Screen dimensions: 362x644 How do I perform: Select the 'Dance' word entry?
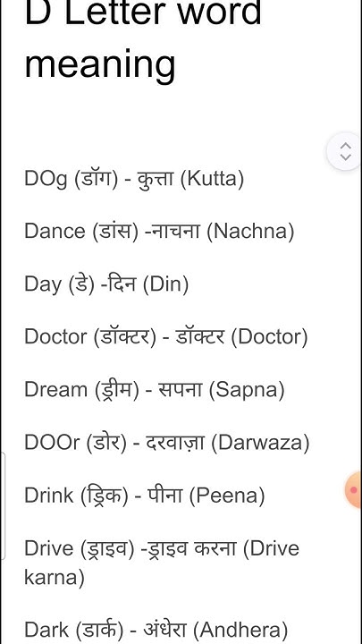(x=55, y=231)
